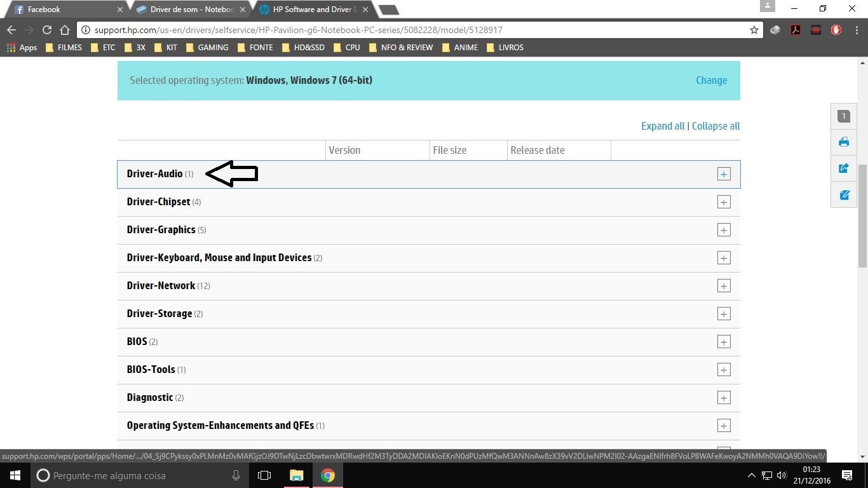Open the 3X bookmark folder
The height and width of the screenshot is (488, 868).
[x=135, y=48]
